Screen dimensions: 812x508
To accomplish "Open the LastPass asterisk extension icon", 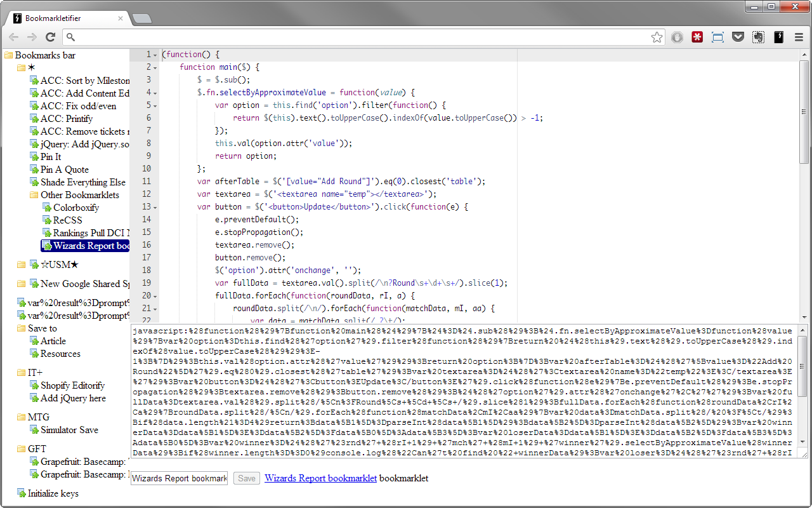I will pyautogui.click(x=697, y=37).
